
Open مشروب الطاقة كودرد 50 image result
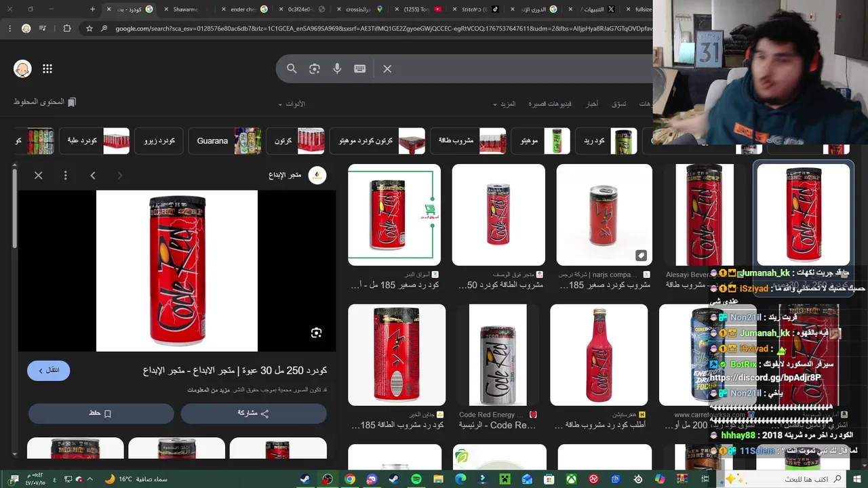point(498,215)
